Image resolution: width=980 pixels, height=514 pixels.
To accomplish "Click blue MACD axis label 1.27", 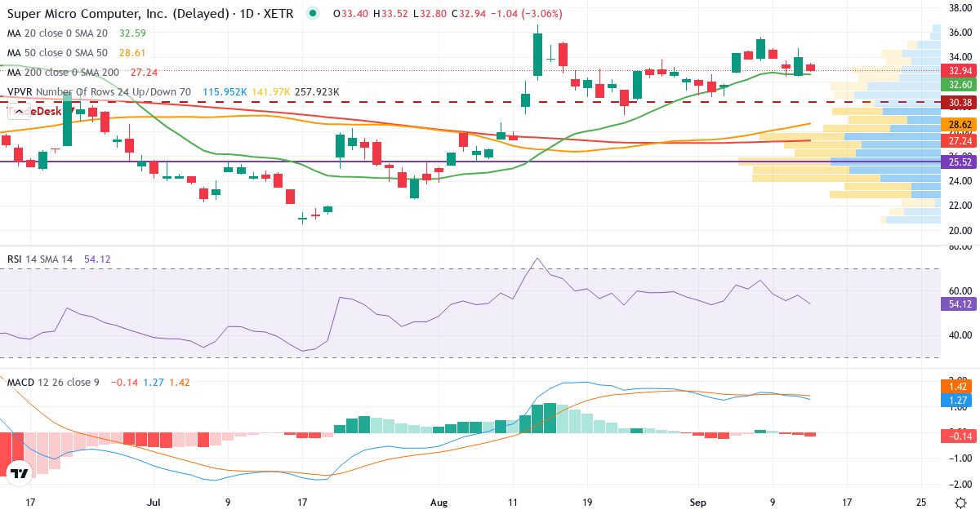I will [958, 400].
